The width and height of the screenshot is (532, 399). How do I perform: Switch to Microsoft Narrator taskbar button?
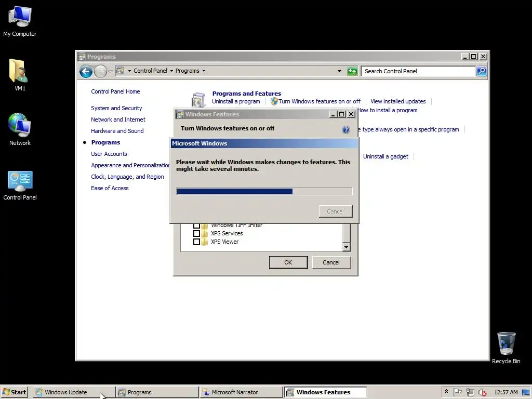(241, 392)
